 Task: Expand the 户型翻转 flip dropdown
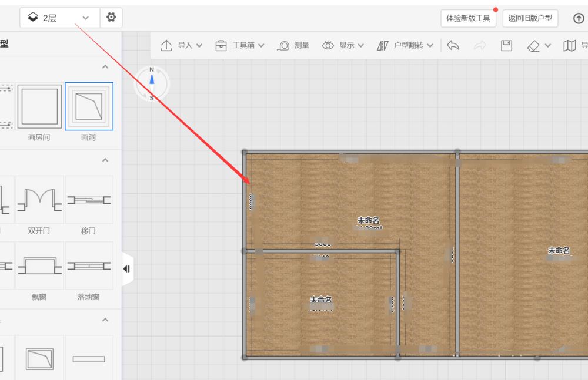pyautogui.click(x=405, y=45)
